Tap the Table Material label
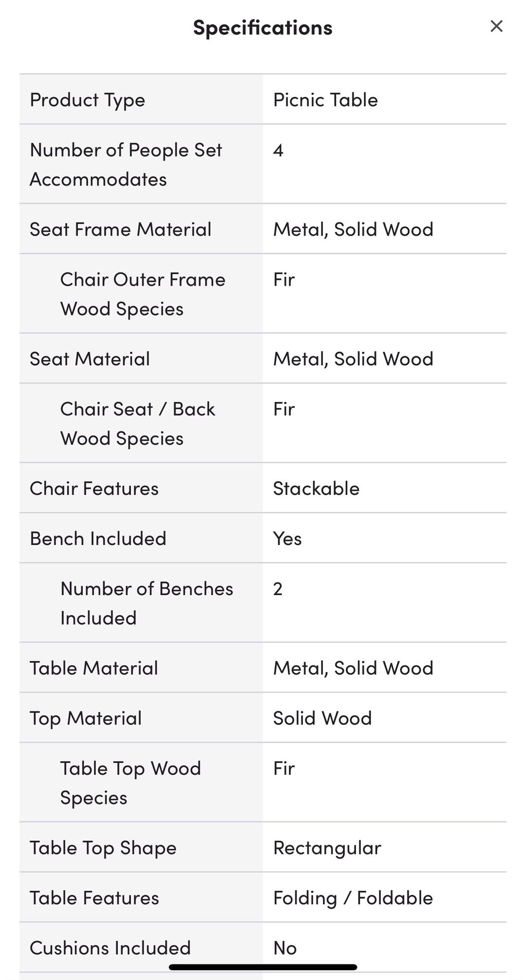The image size is (526, 980). pos(94,668)
